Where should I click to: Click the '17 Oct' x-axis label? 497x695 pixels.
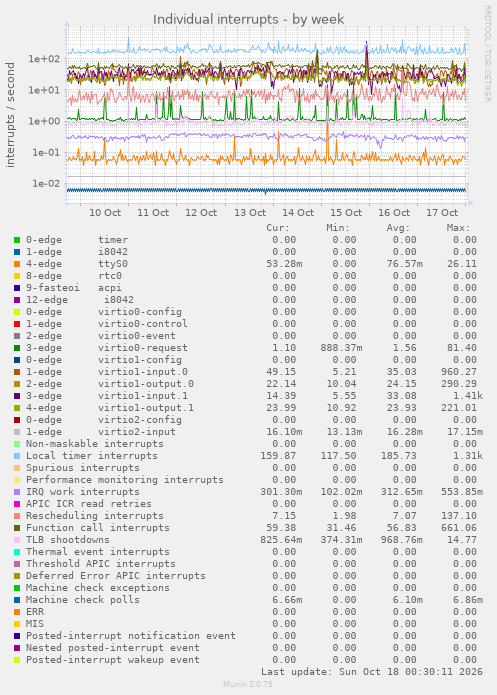(x=442, y=213)
